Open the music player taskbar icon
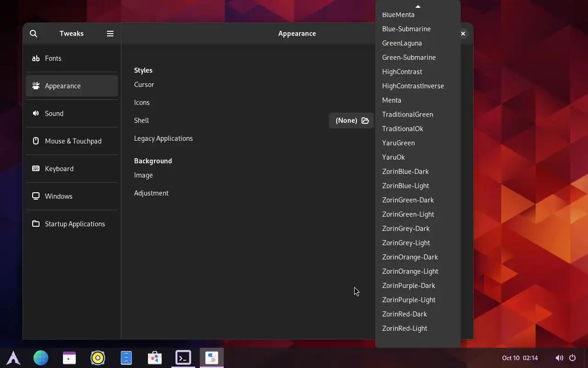Screen dimensions: 588x368 98,358
